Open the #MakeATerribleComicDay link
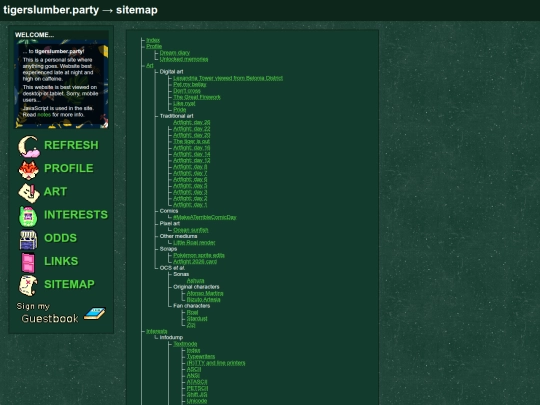 point(205,217)
